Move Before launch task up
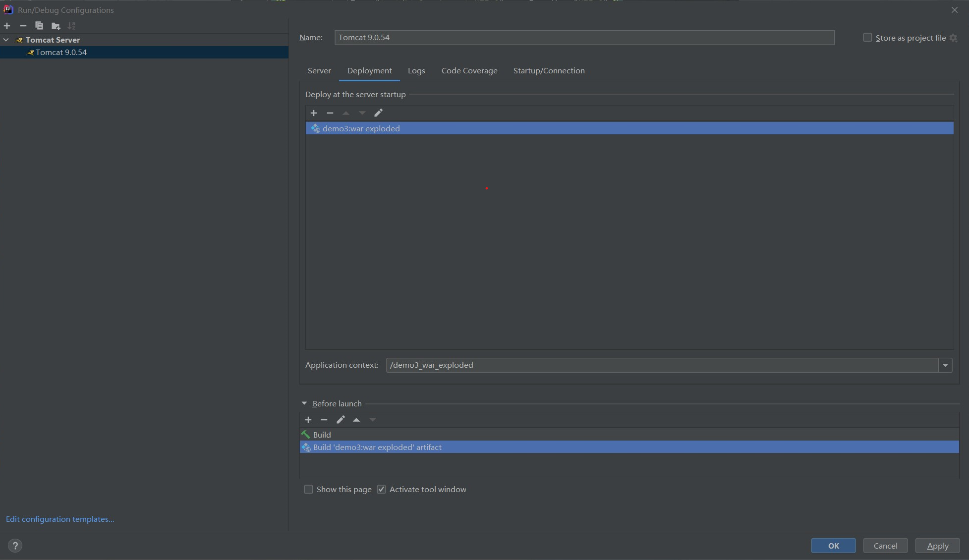The height and width of the screenshot is (560, 969). [356, 420]
